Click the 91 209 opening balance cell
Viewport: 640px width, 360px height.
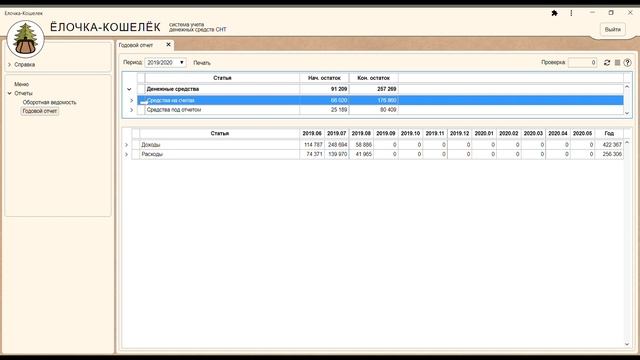tap(324, 89)
